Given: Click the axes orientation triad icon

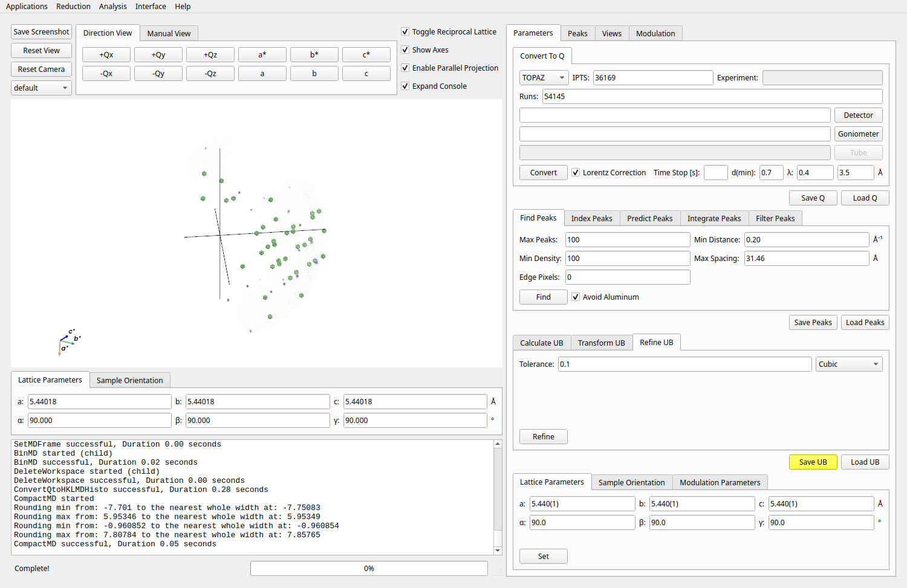Looking at the screenshot, I should tap(69, 342).
